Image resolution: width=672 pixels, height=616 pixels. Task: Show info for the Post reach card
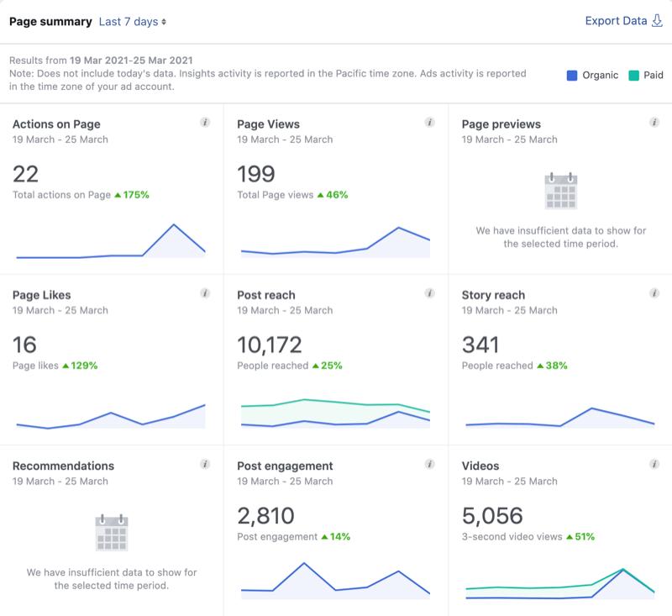[x=430, y=293]
